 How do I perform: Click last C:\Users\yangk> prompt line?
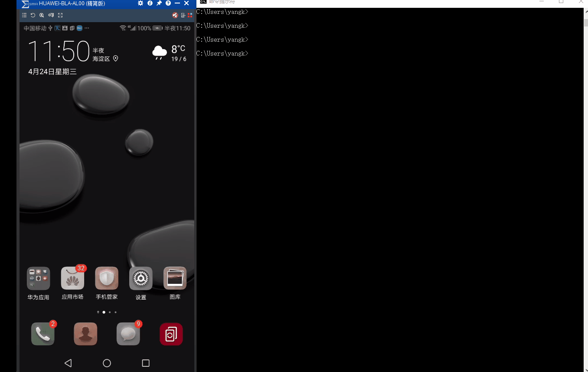point(222,53)
